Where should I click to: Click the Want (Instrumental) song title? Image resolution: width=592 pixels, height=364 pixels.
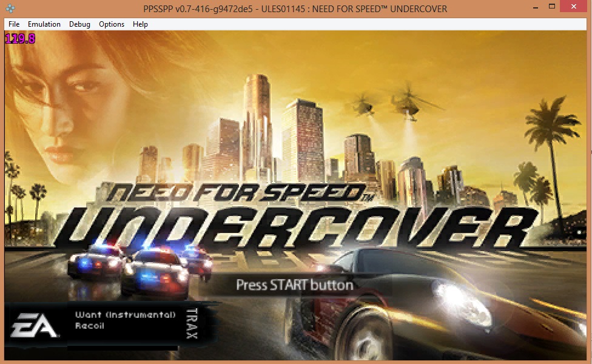(125, 315)
